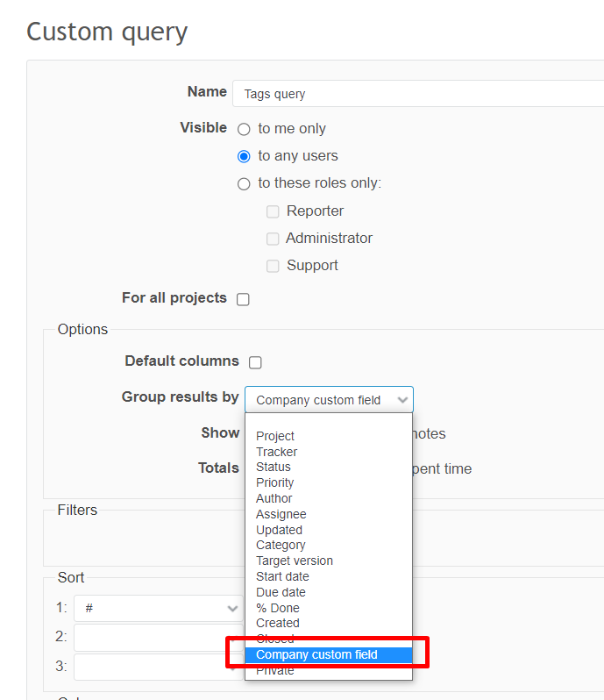This screenshot has height=700, width=604.
Task: Click the Name field with Tags query
Action: [417, 94]
